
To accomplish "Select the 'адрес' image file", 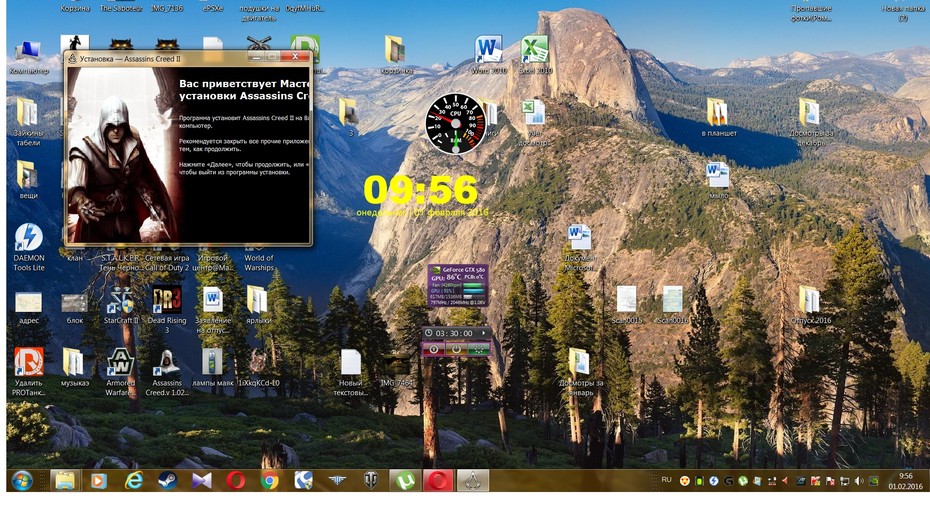I will pyautogui.click(x=28, y=307).
